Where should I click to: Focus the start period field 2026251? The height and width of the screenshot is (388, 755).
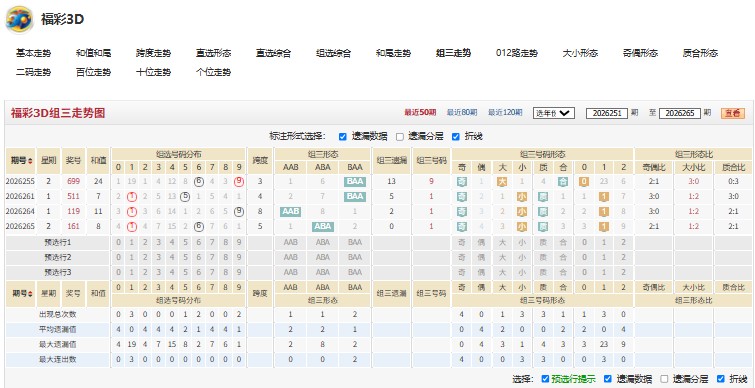pyautogui.click(x=607, y=113)
